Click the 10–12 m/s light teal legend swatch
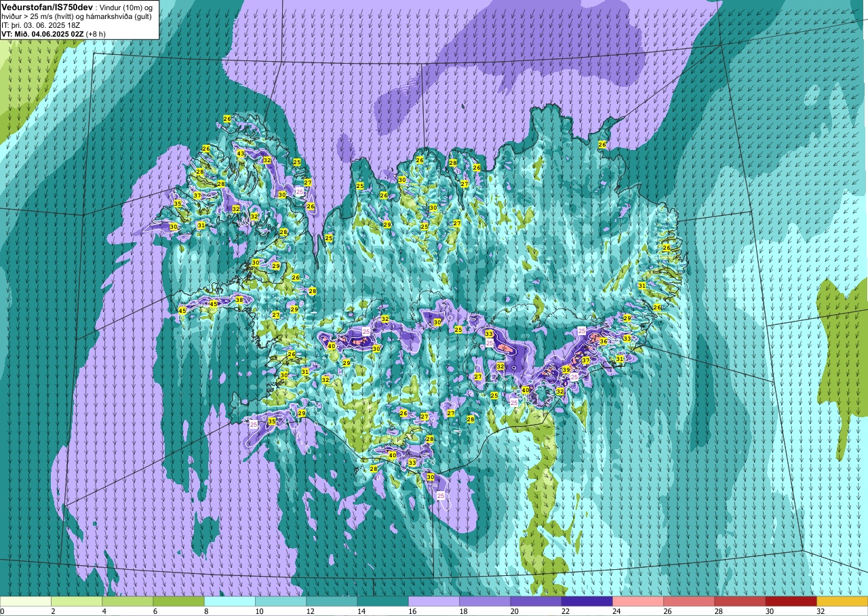Viewport: 868px width, 616px height. pyautogui.click(x=281, y=601)
